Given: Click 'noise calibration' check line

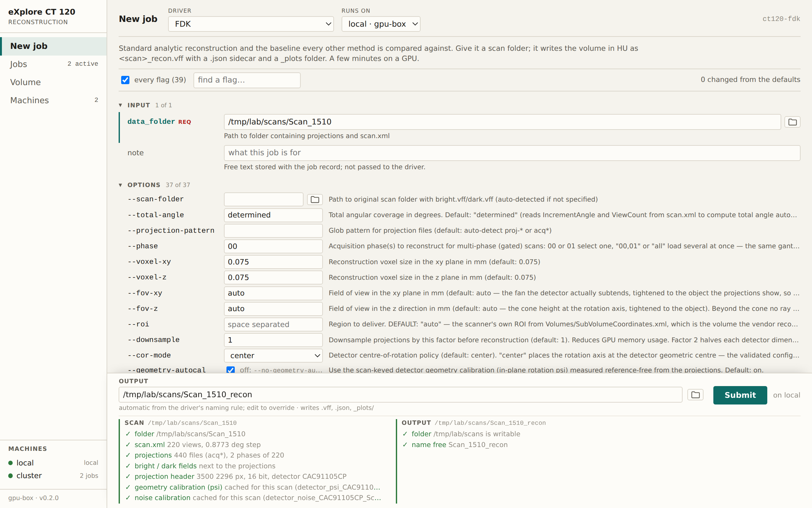Looking at the screenshot, I should 253,498.
